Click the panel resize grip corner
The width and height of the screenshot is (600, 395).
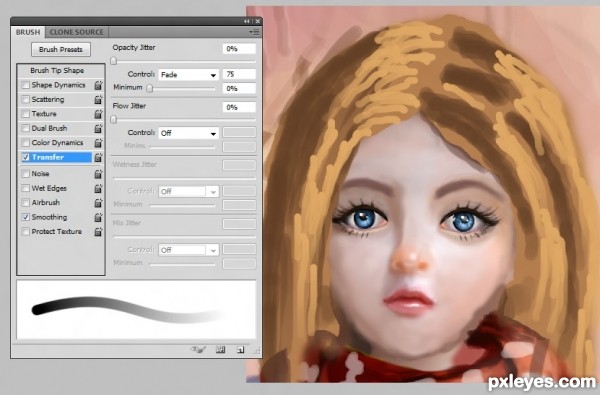click(257, 351)
